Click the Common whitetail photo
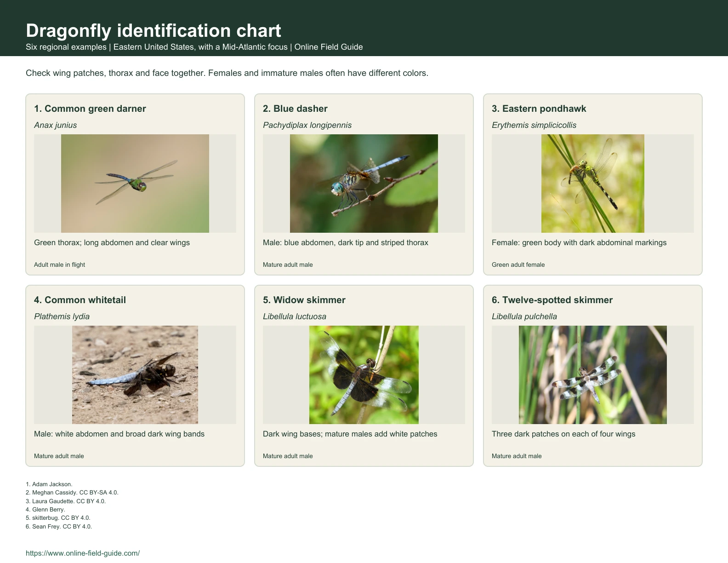 [x=135, y=375]
